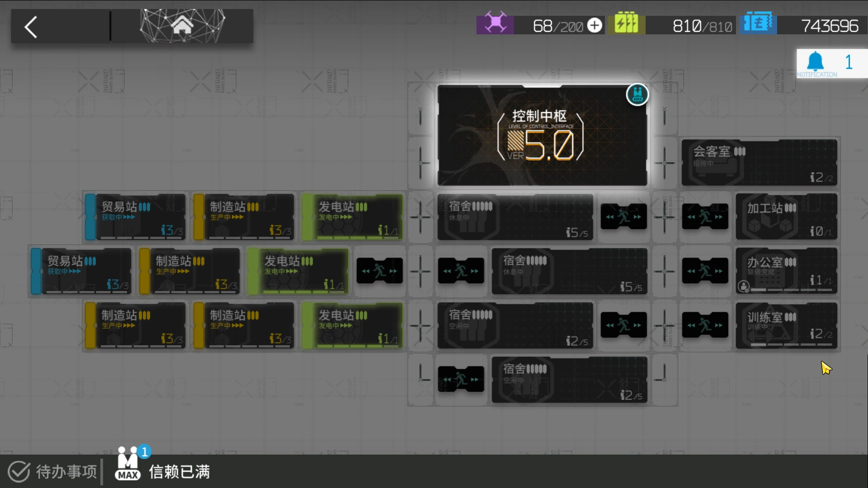Select top-row 贸易站 trading post
This screenshot has height=488, width=868.
[136, 217]
